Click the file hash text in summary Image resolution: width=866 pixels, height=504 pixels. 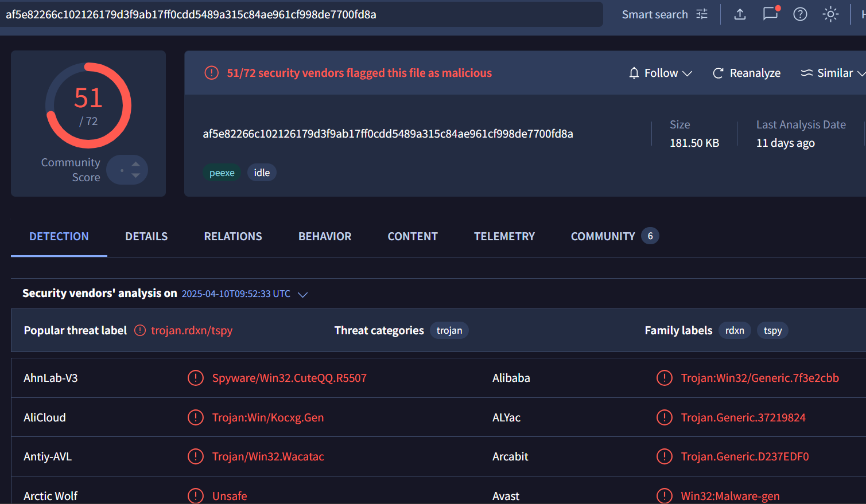pos(388,134)
